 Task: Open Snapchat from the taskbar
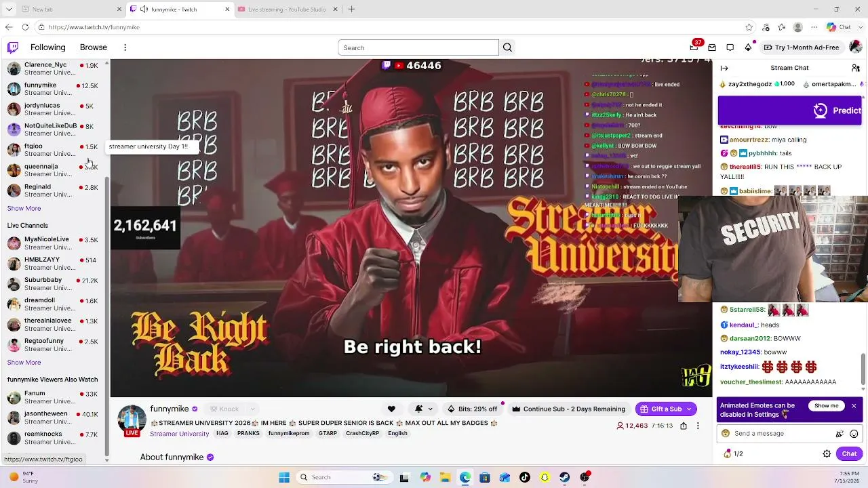click(545, 477)
